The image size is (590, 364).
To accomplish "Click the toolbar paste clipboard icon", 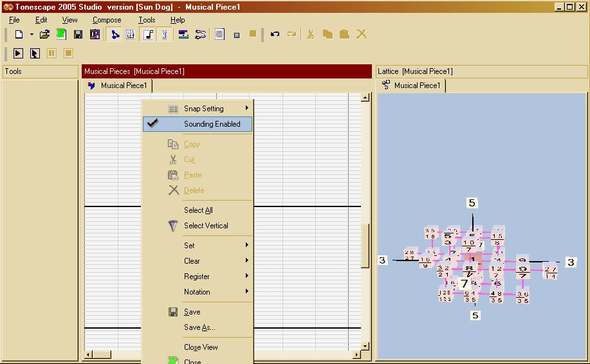I will 344,35.
